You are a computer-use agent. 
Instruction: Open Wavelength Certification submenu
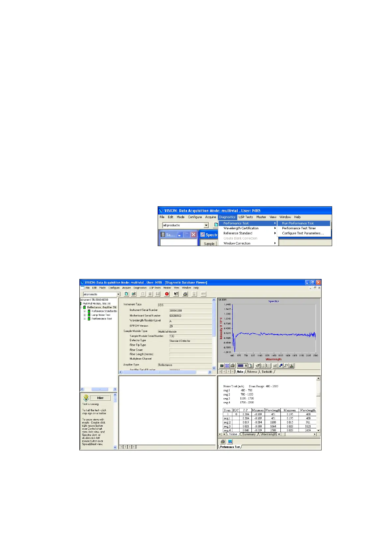point(248,228)
